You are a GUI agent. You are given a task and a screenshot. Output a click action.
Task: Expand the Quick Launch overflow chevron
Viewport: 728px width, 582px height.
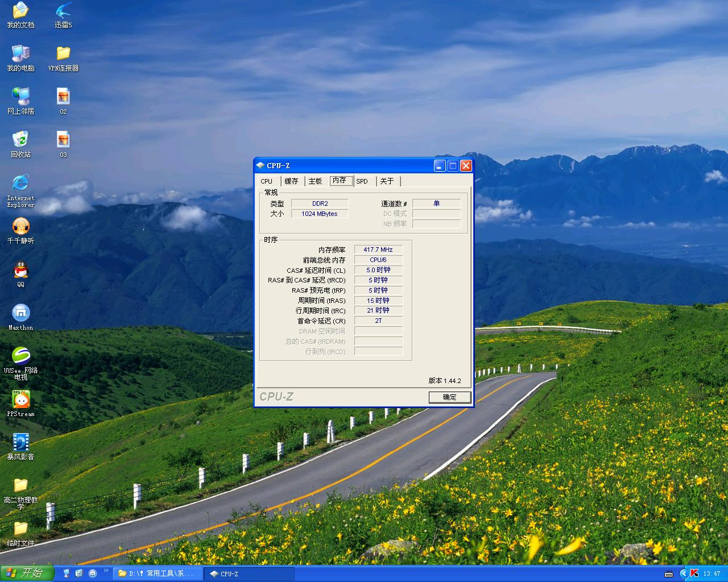point(106,571)
